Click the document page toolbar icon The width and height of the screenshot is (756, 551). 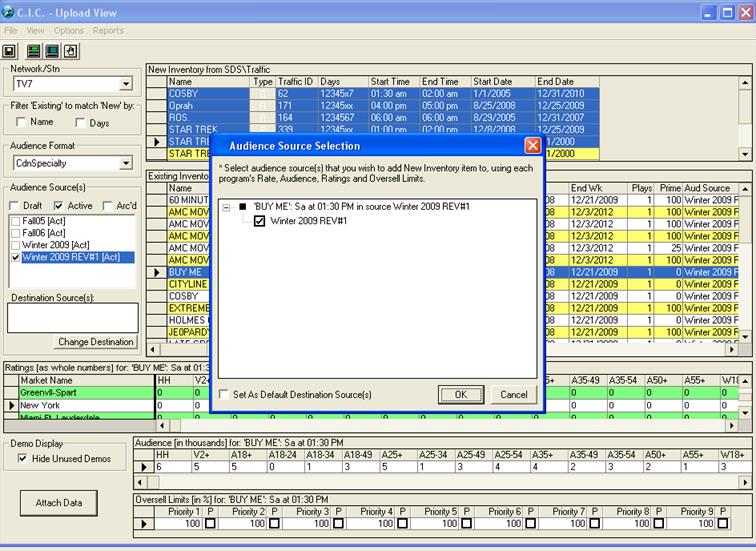click(x=70, y=50)
